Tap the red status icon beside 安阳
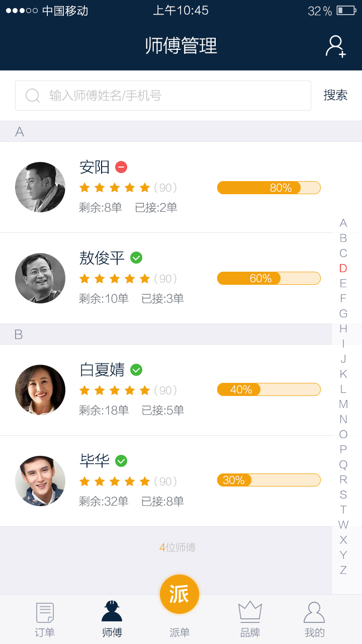 121,167
